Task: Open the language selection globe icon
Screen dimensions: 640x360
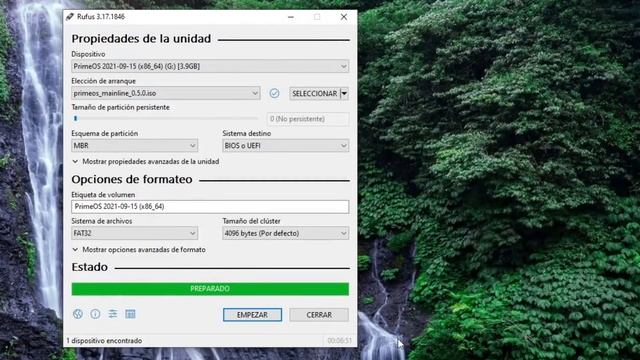Action: [78, 314]
